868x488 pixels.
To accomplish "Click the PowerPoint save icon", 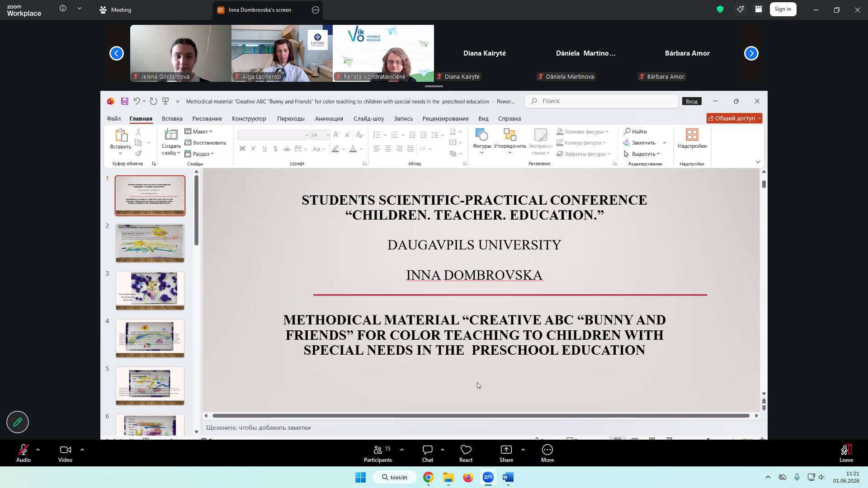I will coord(124,101).
